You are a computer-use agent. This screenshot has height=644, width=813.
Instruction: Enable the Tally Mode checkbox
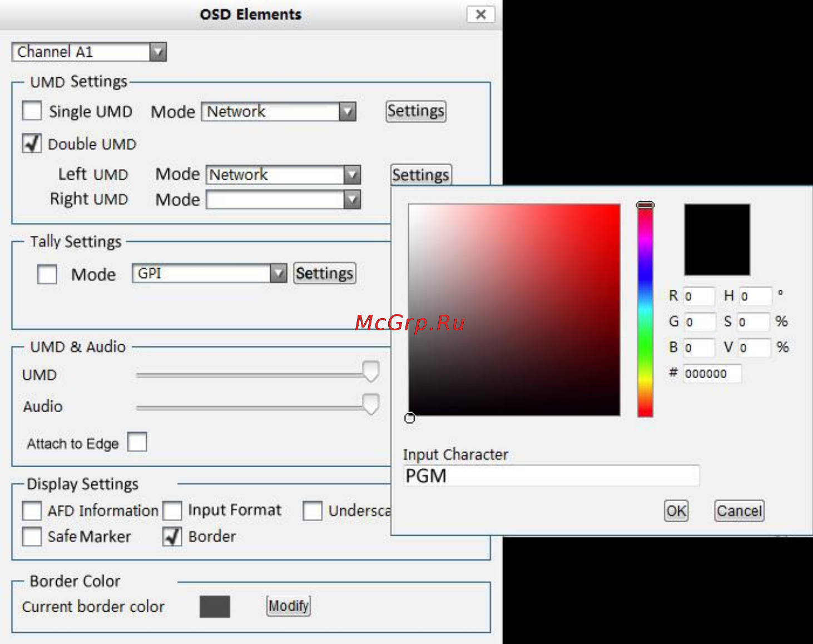[x=47, y=274]
